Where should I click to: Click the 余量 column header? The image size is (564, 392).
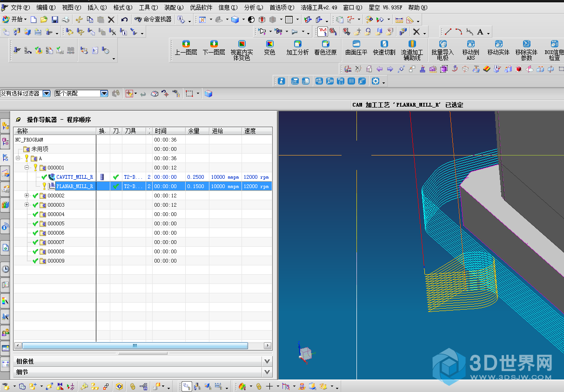(x=197, y=131)
